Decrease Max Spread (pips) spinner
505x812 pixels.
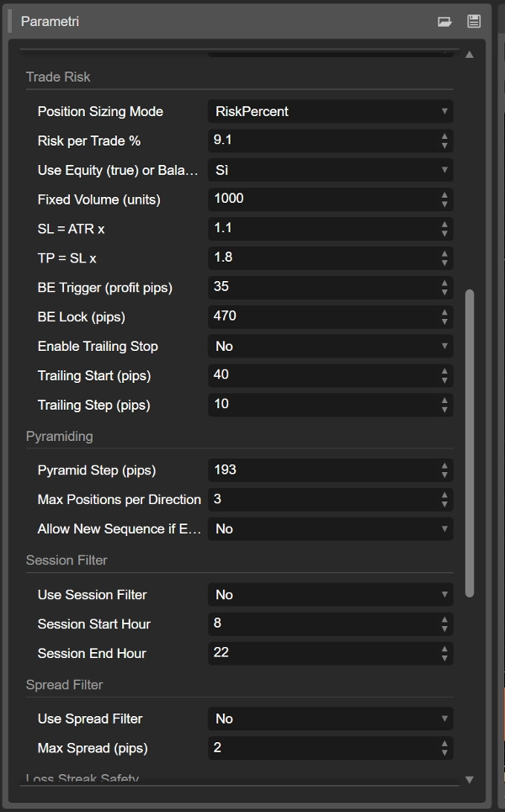click(444, 753)
